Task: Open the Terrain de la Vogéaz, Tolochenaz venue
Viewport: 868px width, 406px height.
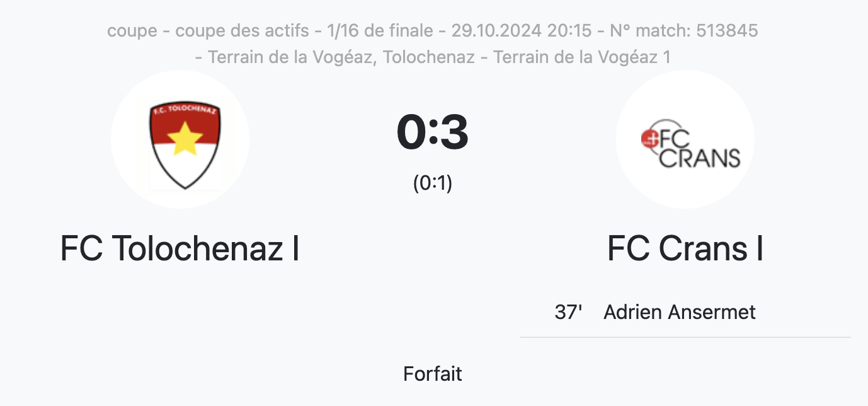Action: [341, 57]
